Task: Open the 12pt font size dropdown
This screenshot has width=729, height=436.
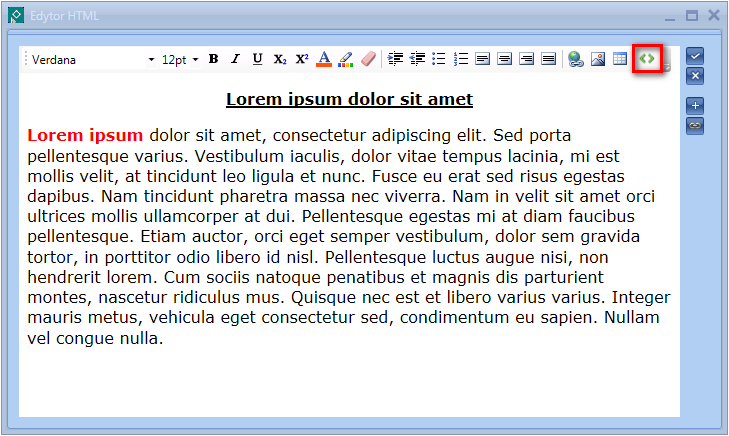Action: (x=195, y=60)
